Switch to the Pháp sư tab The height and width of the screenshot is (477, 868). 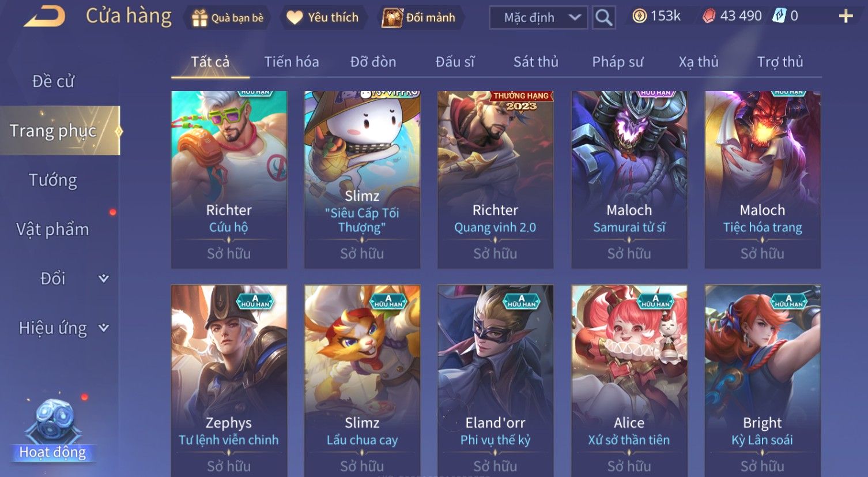617,62
